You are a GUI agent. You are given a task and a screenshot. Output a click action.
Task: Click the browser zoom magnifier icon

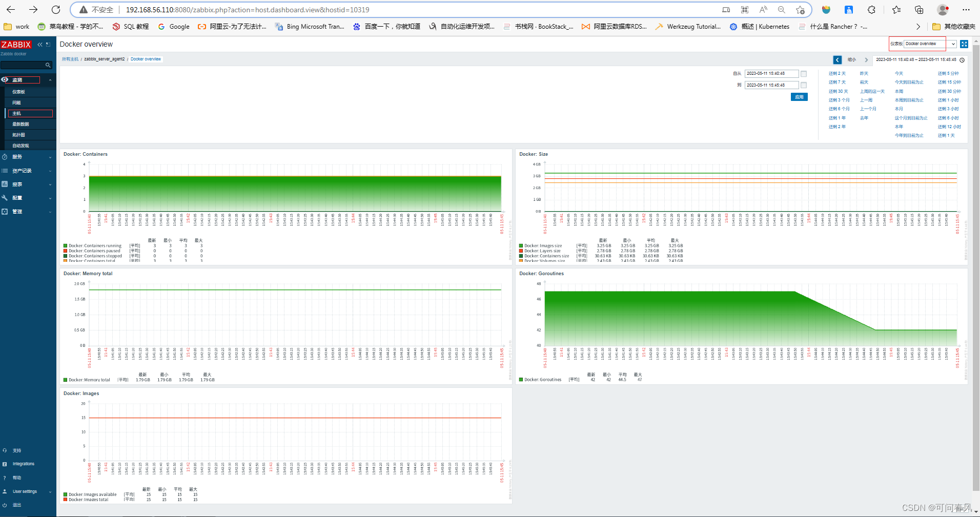781,10
